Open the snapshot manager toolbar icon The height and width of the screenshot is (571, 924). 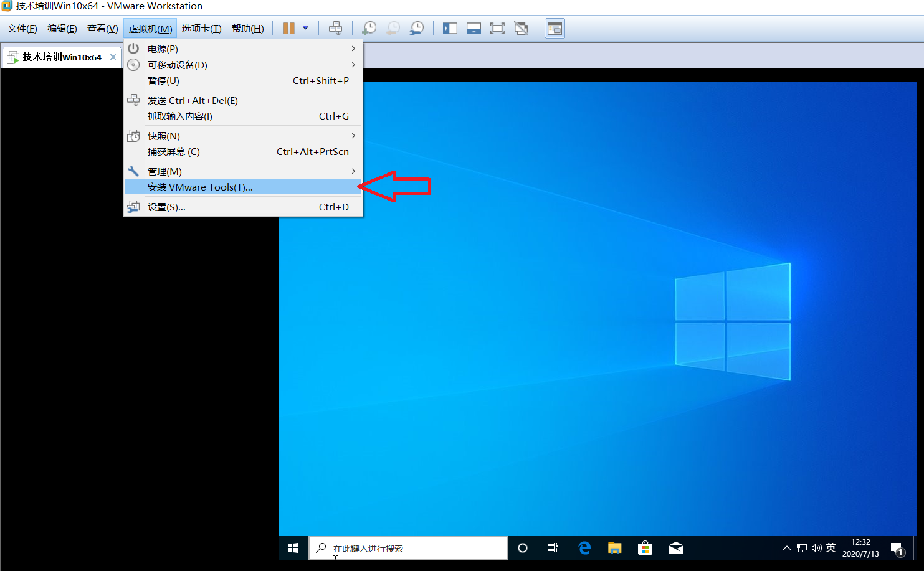[417, 28]
